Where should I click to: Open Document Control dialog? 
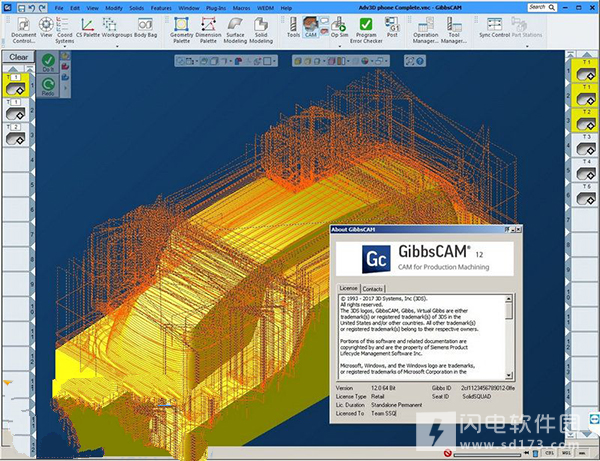click(x=23, y=30)
